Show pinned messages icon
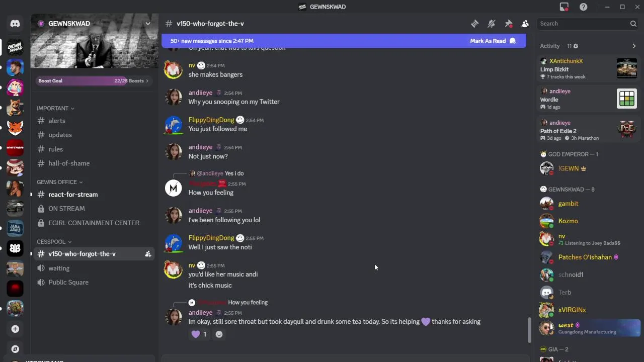The width and height of the screenshot is (644, 362). click(x=509, y=24)
